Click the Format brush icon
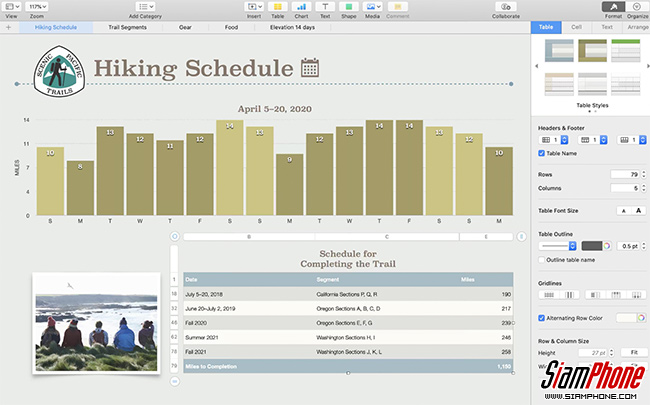This screenshot has height=405, width=650. click(613, 7)
